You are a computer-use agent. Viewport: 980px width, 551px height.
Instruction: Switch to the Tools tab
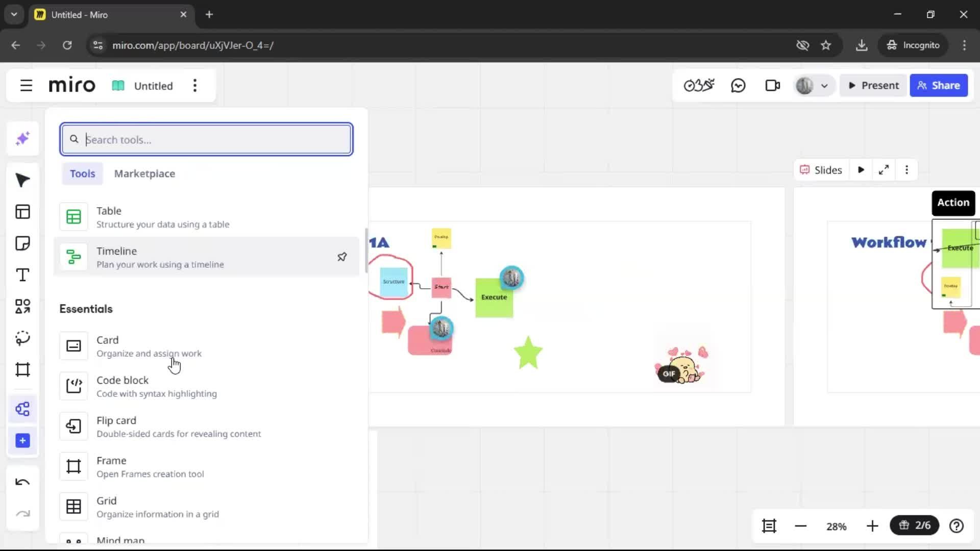click(82, 173)
